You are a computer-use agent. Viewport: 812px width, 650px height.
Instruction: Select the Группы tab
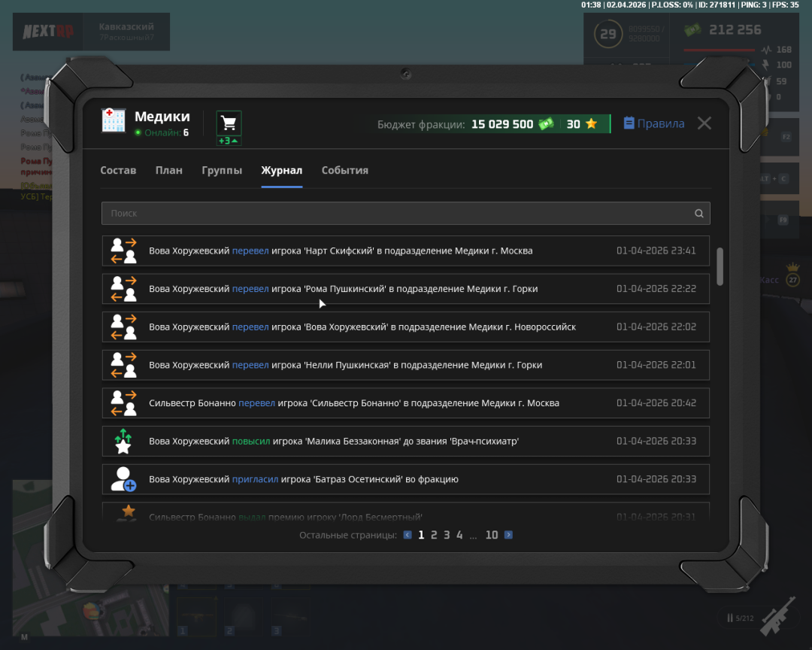tap(222, 170)
